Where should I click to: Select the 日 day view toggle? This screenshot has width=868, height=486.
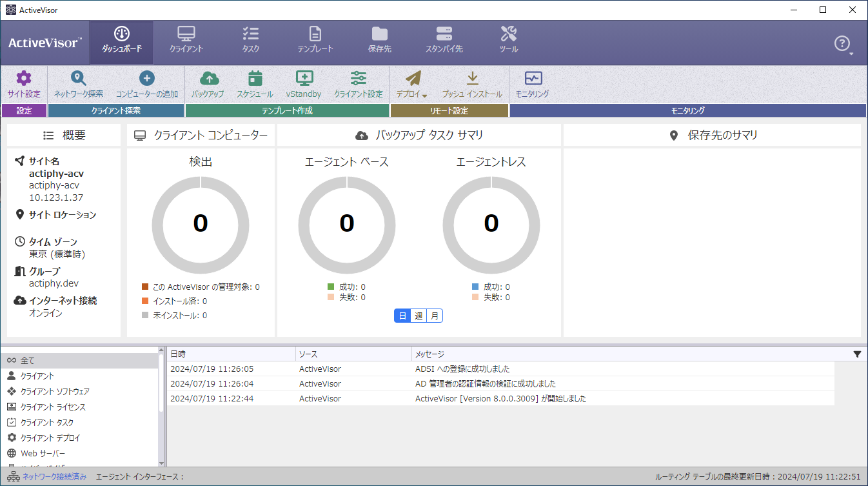(x=402, y=316)
